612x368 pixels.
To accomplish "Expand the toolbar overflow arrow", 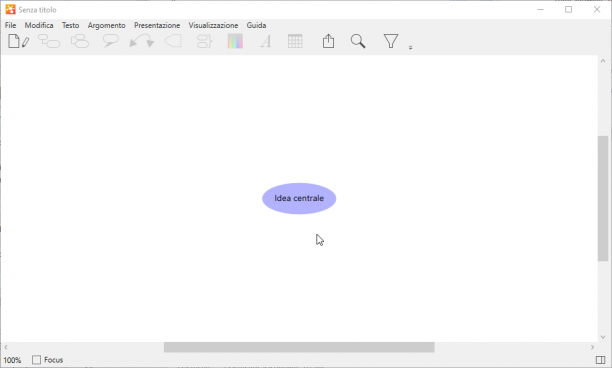I will click(x=410, y=48).
